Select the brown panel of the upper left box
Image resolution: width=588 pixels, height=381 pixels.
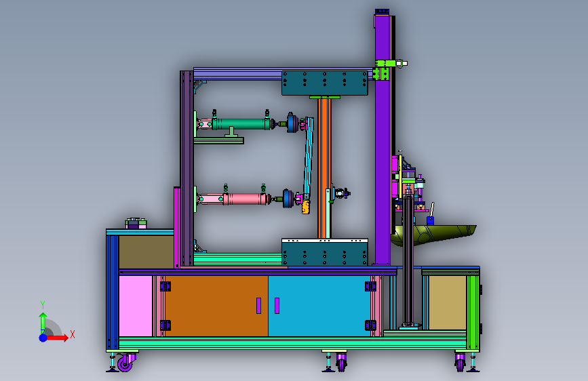click(x=146, y=252)
